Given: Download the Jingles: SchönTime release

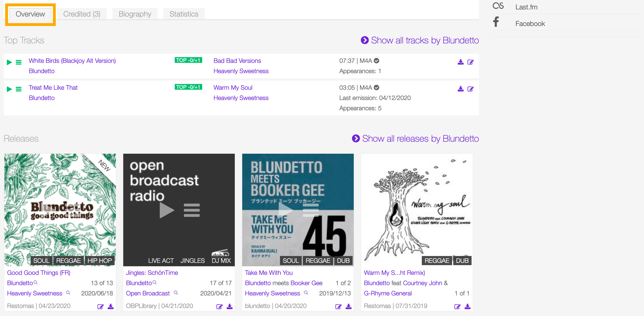Looking at the screenshot, I should point(230,307).
